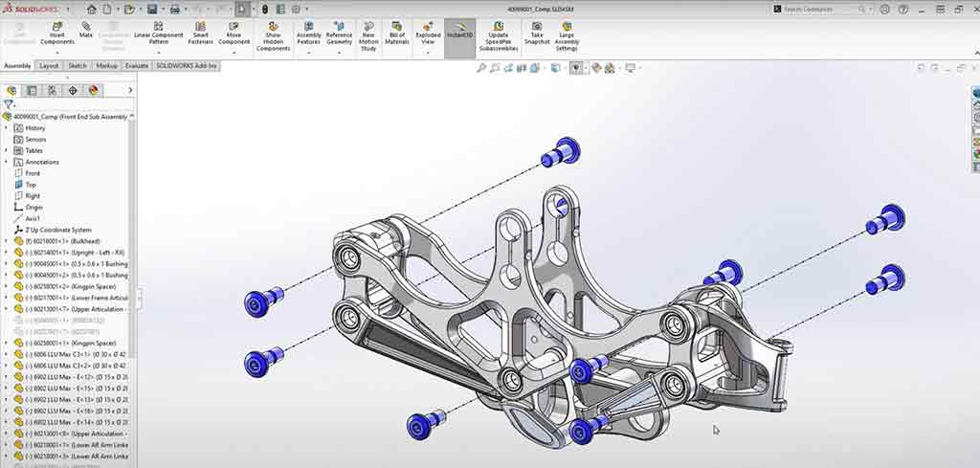This screenshot has height=468, width=980.
Task: Open FeatureManager Design Tree tab
Action: click(11, 91)
